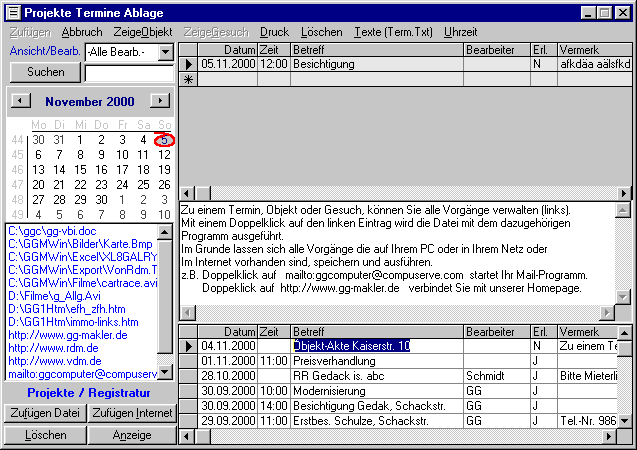Select row selector for 28.10.2000 row
The height and width of the screenshot is (450, 637).
coord(188,376)
